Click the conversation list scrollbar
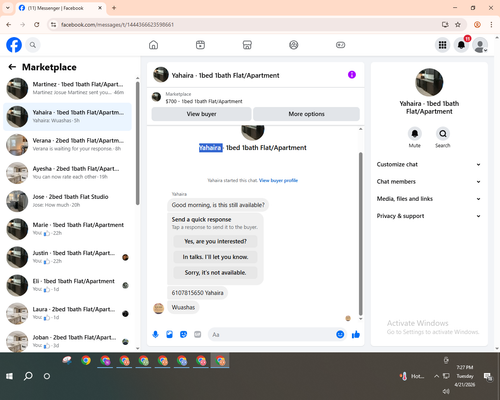500x400 pixels. (137, 143)
